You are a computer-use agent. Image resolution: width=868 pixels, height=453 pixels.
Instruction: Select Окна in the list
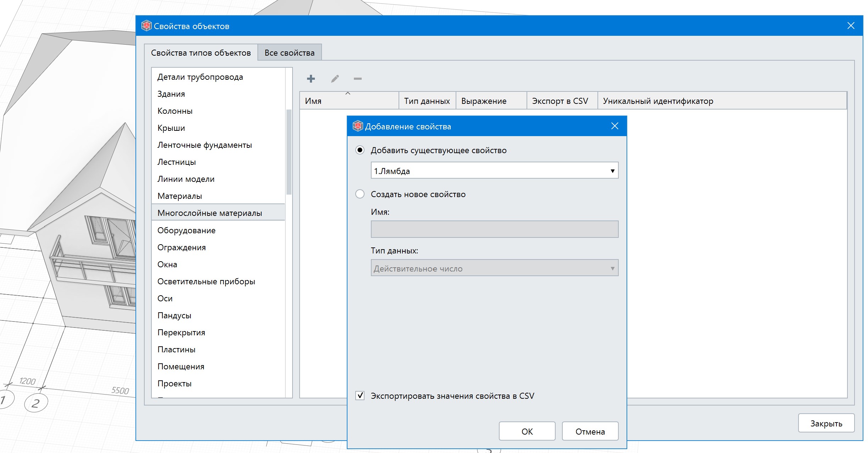[218, 264]
